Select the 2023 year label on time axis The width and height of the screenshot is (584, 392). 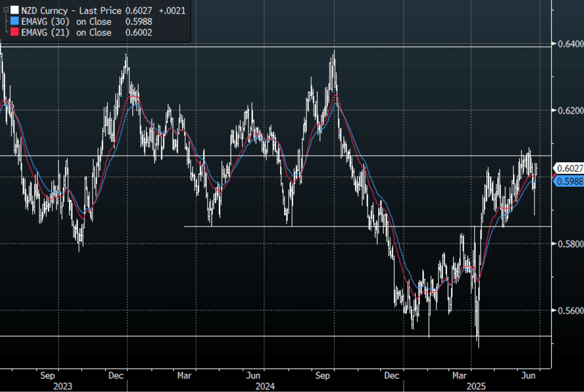click(63, 386)
